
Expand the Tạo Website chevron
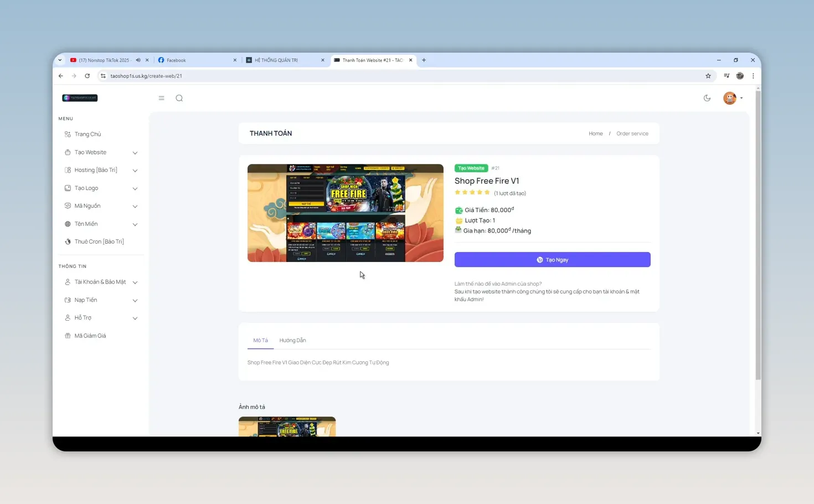click(135, 153)
